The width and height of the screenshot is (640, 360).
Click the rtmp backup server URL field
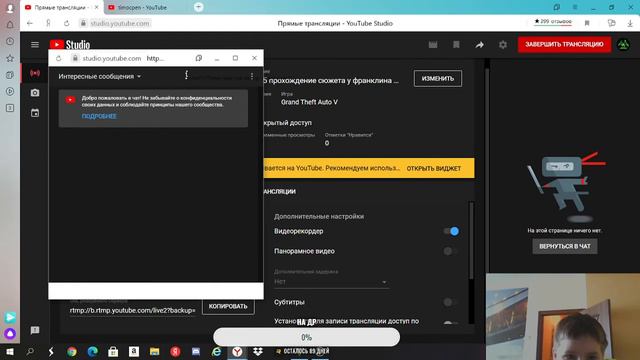[x=133, y=311]
